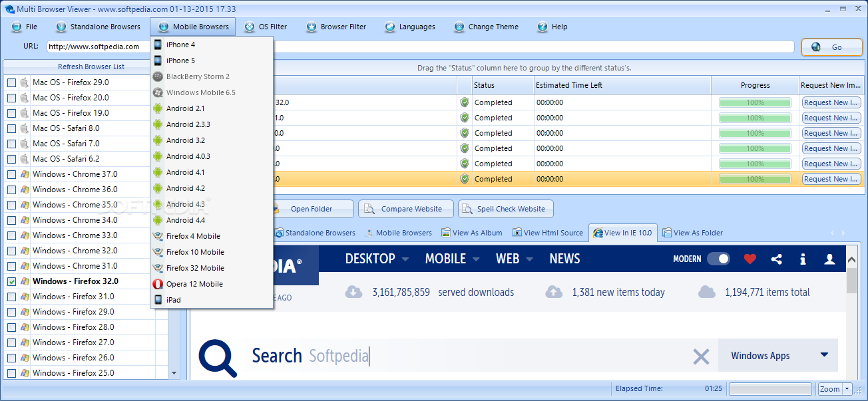The height and width of the screenshot is (401, 868).
Task: Choose Firefox 32 Mobile entry
Action: click(x=212, y=268)
